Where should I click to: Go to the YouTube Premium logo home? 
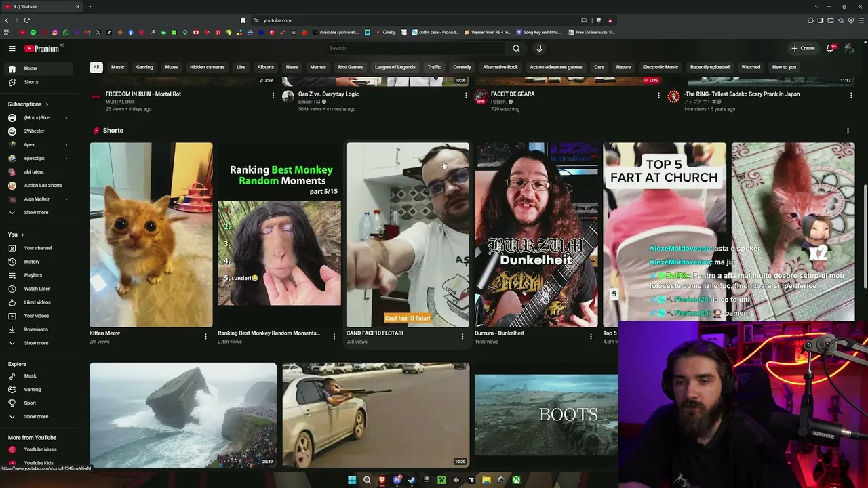(42, 48)
